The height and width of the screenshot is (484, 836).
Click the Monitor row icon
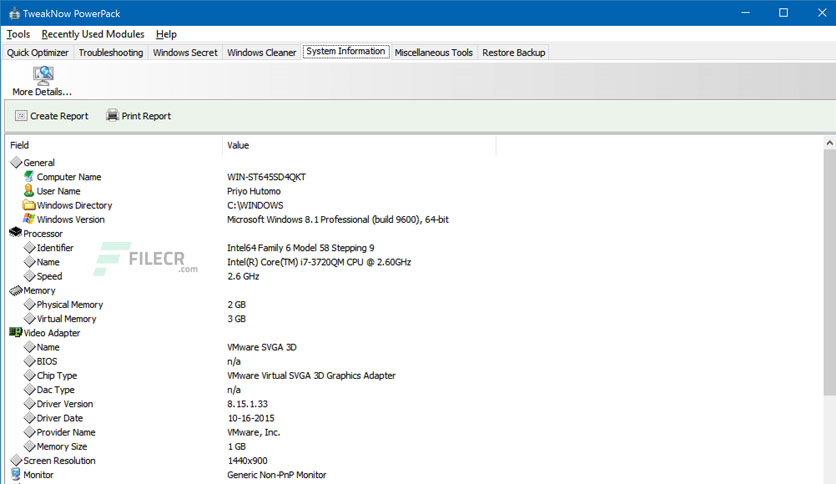point(15,474)
